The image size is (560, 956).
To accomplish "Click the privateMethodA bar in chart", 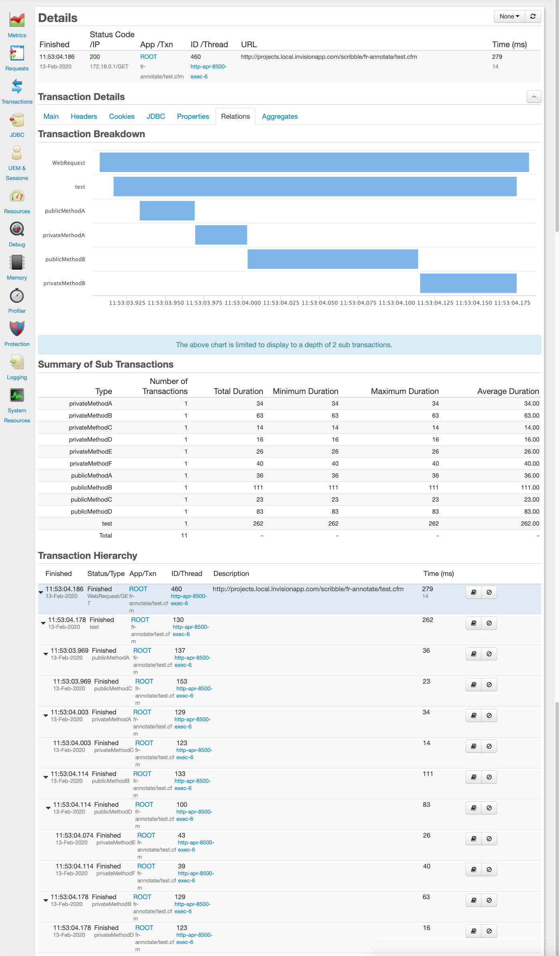I will coord(221,235).
